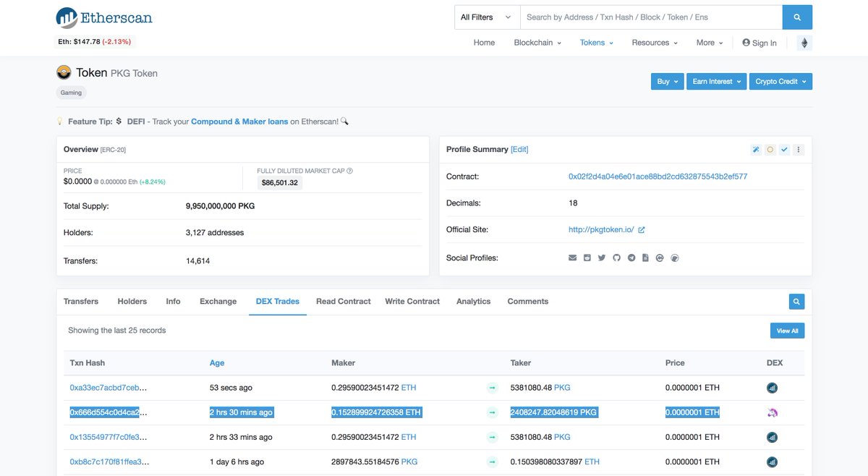Click the View All button
The height and width of the screenshot is (476, 868).
click(x=787, y=331)
